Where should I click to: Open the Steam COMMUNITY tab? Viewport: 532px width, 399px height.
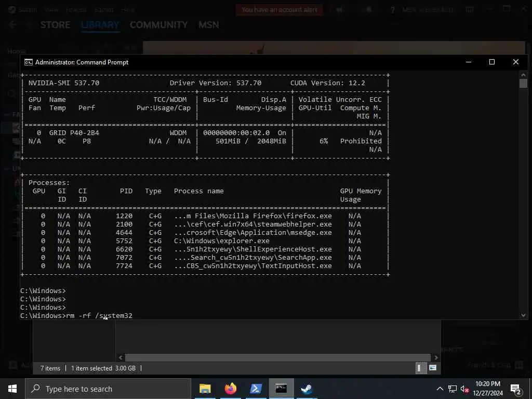[158, 25]
